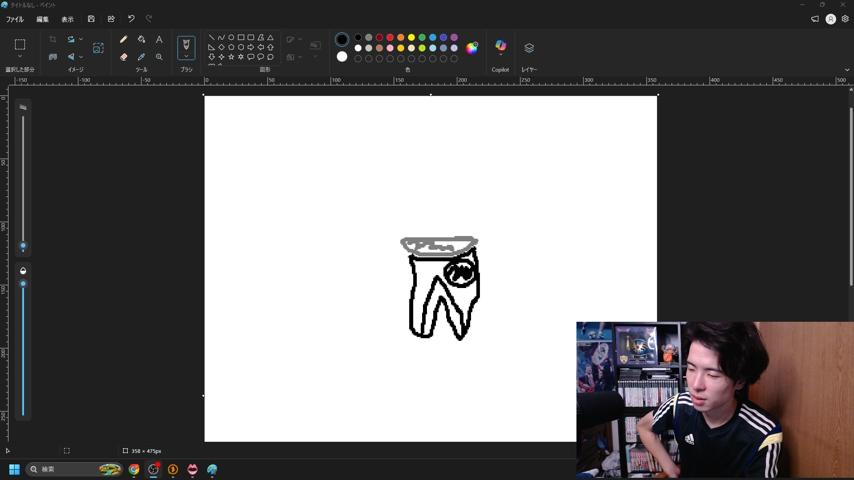
Task: Choose the primary black color circle
Action: point(342,39)
